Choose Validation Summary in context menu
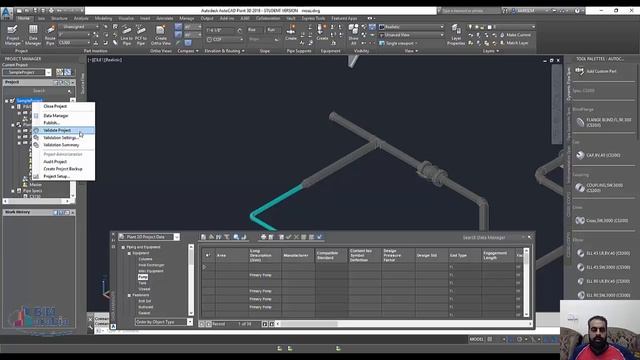 pos(61,145)
